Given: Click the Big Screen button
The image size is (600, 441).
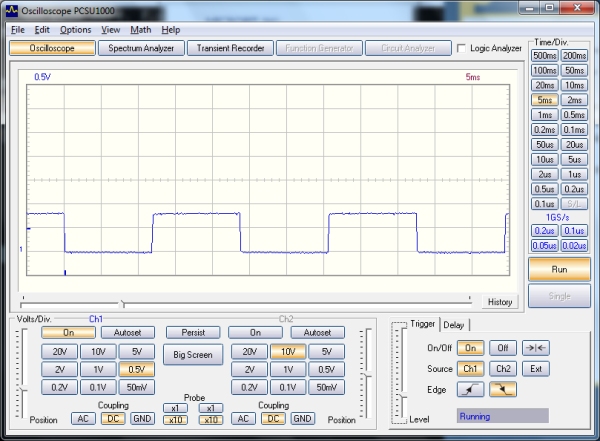Looking at the screenshot, I should pos(192,354).
